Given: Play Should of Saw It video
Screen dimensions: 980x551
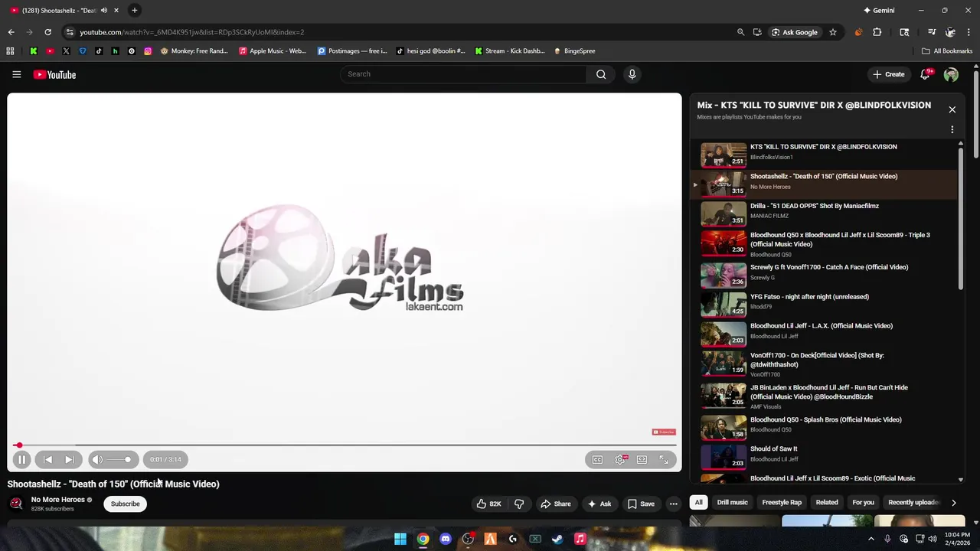Looking at the screenshot, I should click(x=823, y=456).
